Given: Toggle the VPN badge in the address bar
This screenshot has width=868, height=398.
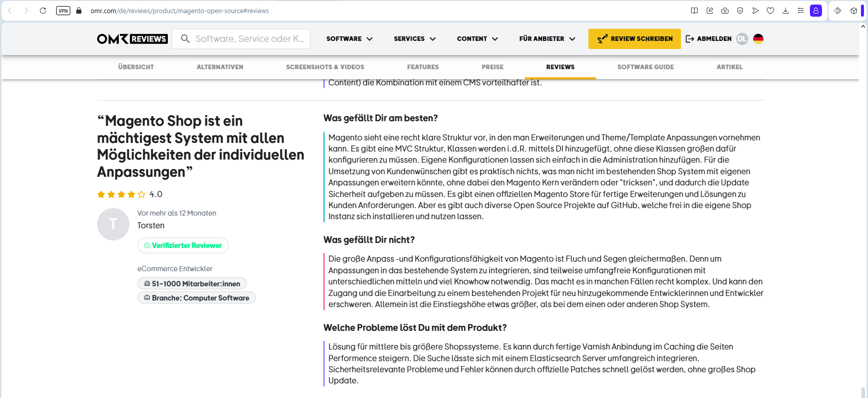Looking at the screenshot, I should coord(63,11).
